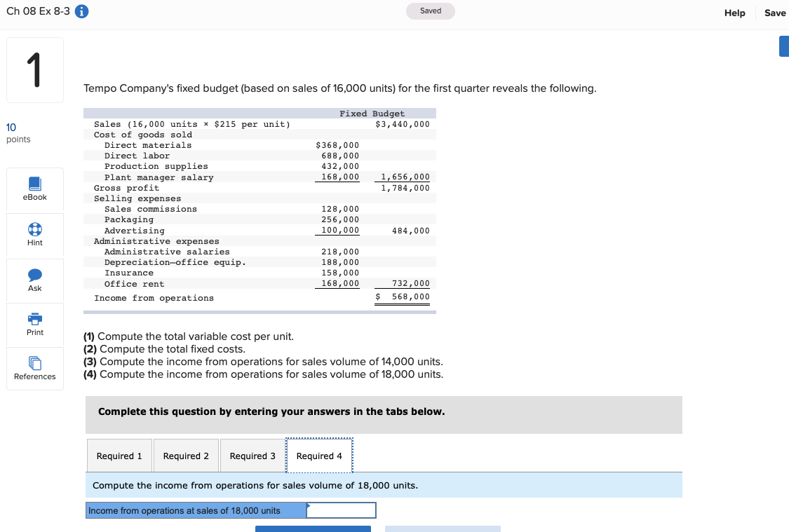Select question number 1 in the sidebar
The image size is (789, 532).
[34, 69]
